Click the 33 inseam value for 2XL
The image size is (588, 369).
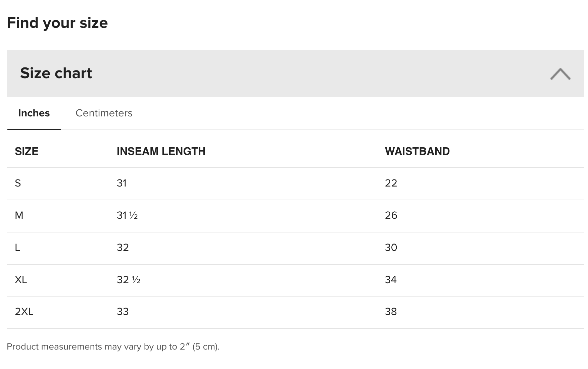click(x=123, y=312)
